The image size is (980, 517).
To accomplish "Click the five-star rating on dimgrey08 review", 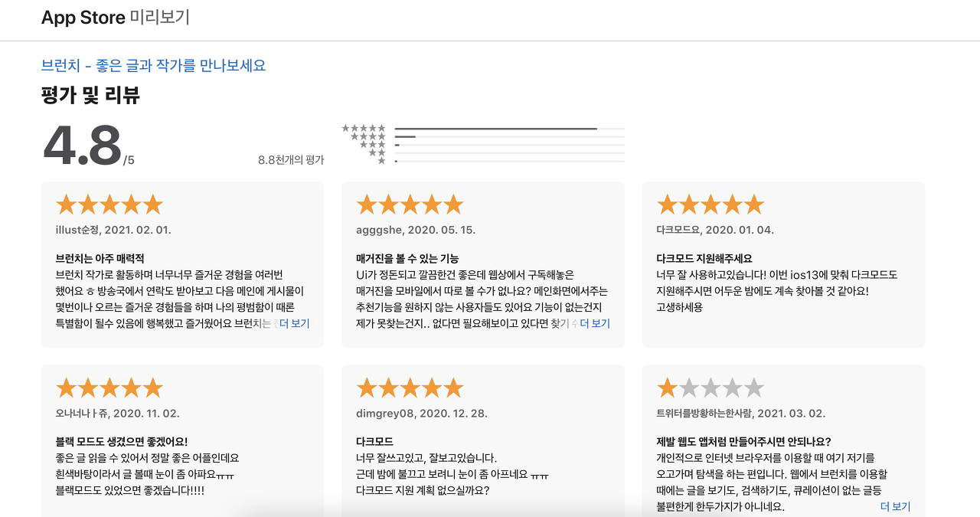I will (x=410, y=388).
